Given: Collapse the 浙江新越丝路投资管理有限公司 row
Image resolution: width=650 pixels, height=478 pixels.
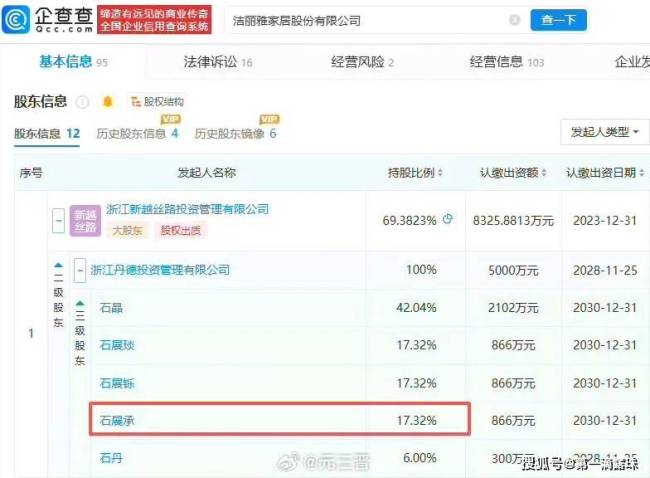Looking at the screenshot, I should [x=58, y=220].
